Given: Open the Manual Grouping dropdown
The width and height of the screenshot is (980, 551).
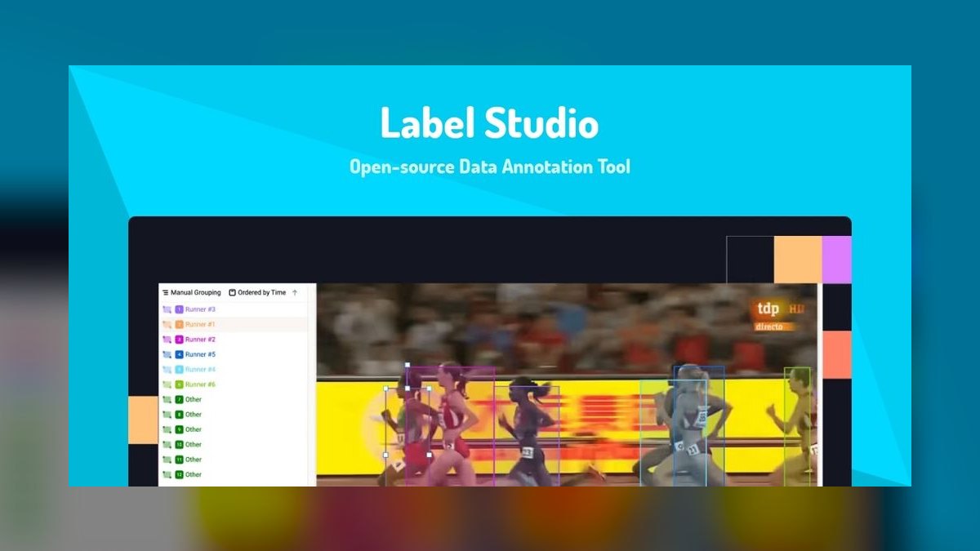Looking at the screenshot, I should (191, 292).
